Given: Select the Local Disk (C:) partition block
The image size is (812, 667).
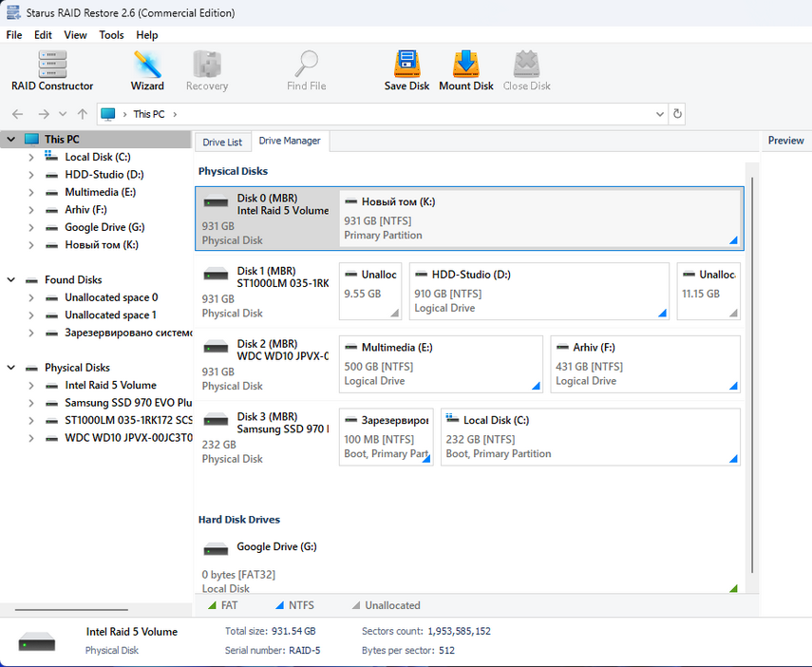Looking at the screenshot, I should tap(591, 437).
